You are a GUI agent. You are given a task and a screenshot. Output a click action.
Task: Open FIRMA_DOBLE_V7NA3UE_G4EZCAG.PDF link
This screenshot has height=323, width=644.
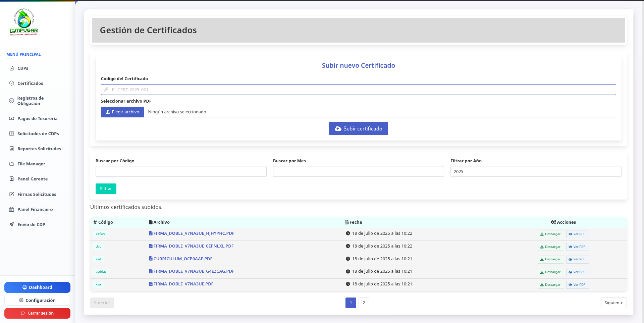pos(192,271)
